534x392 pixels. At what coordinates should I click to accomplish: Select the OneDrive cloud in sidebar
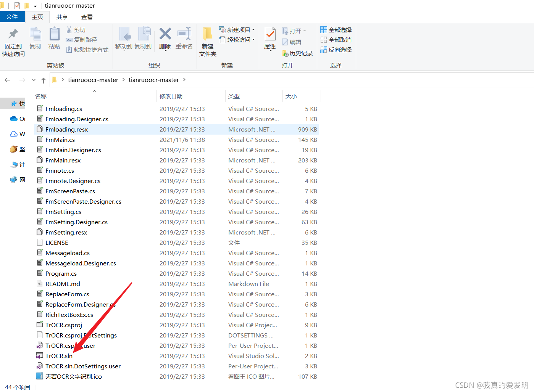pos(14,119)
